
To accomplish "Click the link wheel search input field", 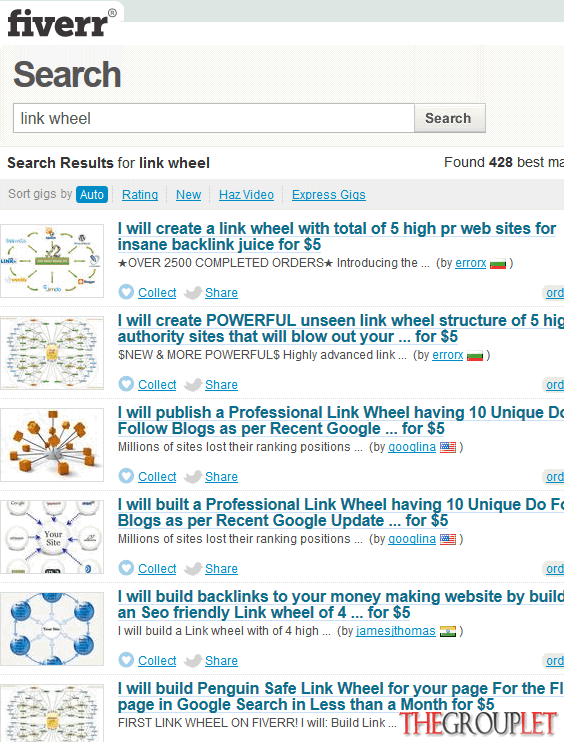I will coord(214,118).
